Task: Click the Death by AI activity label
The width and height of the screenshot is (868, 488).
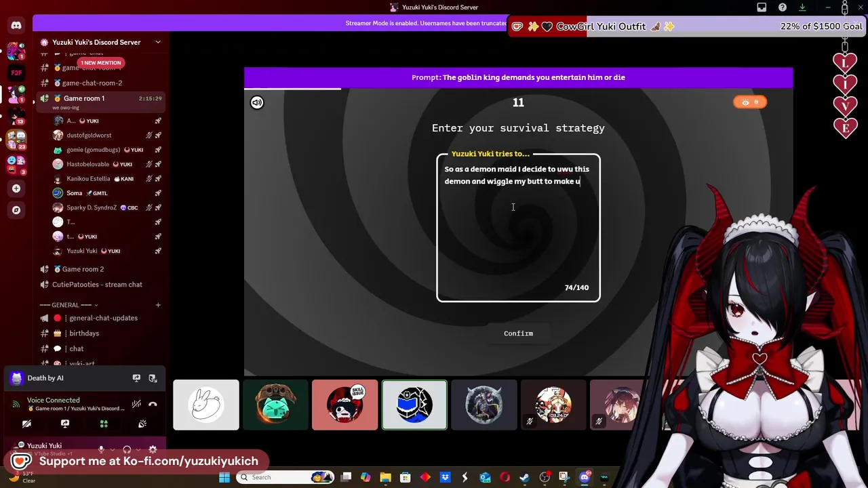Action: (45, 378)
